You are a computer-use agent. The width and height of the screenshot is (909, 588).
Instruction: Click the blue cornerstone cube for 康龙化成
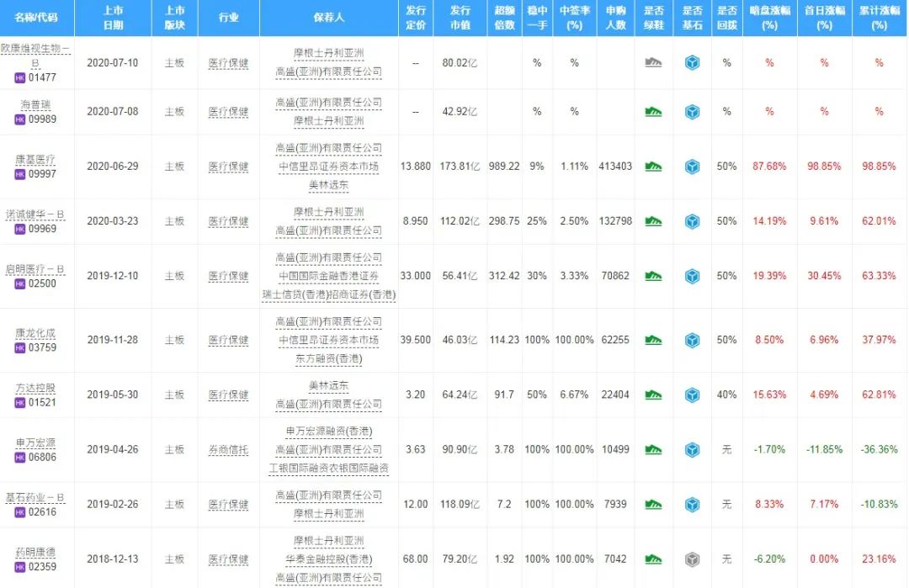(692, 340)
